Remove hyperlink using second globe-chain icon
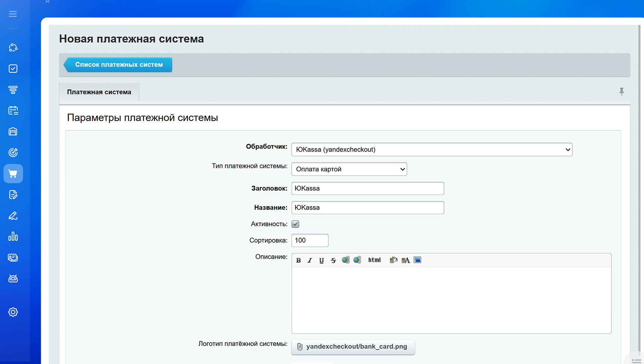Image resolution: width=644 pixels, height=364 pixels. (x=357, y=260)
